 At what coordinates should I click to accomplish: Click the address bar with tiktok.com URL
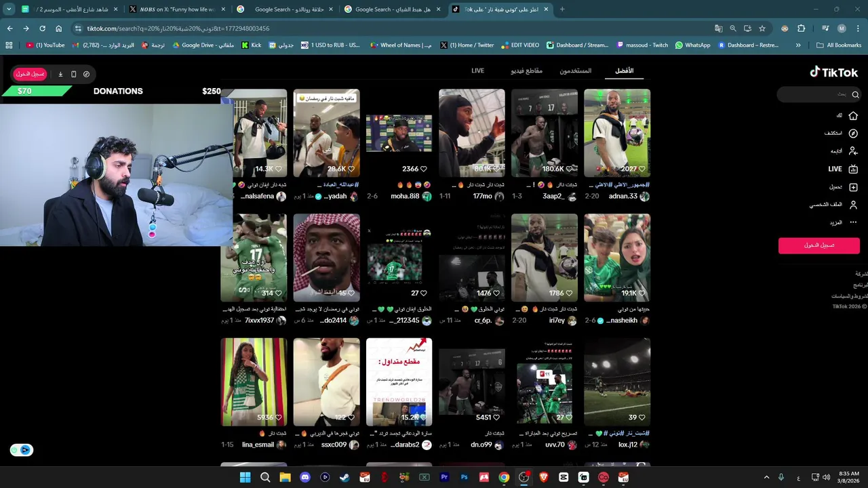pos(393,28)
